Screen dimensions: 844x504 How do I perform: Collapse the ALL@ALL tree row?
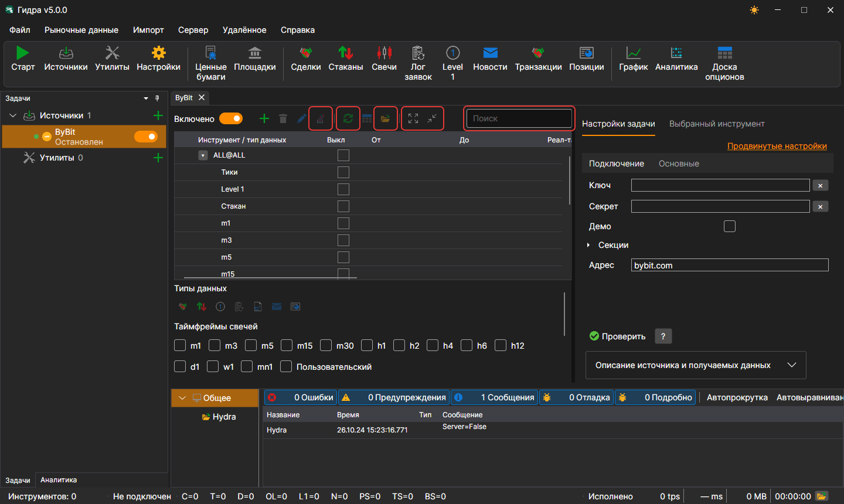pos(203,155)
